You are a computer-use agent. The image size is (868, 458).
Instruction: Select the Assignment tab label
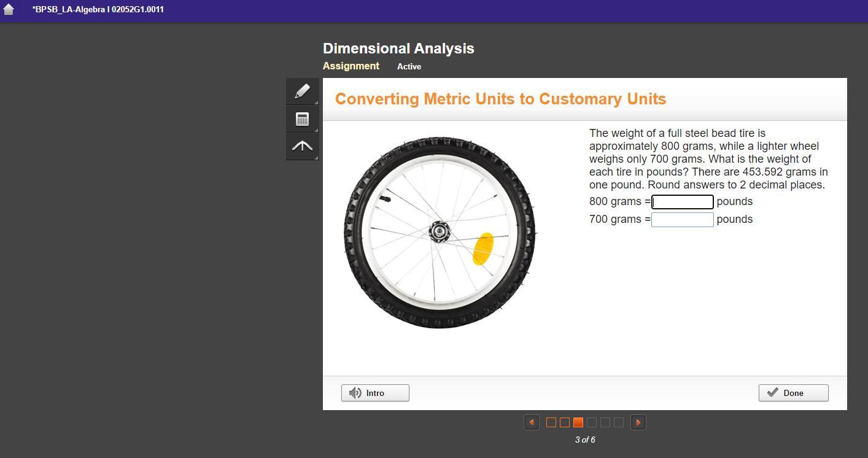(x=351, y=66)
